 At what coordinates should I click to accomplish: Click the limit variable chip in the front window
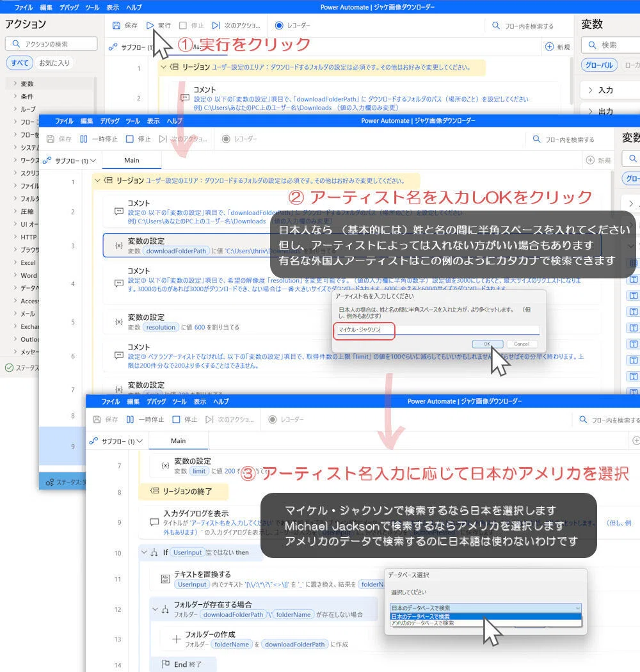199,471
